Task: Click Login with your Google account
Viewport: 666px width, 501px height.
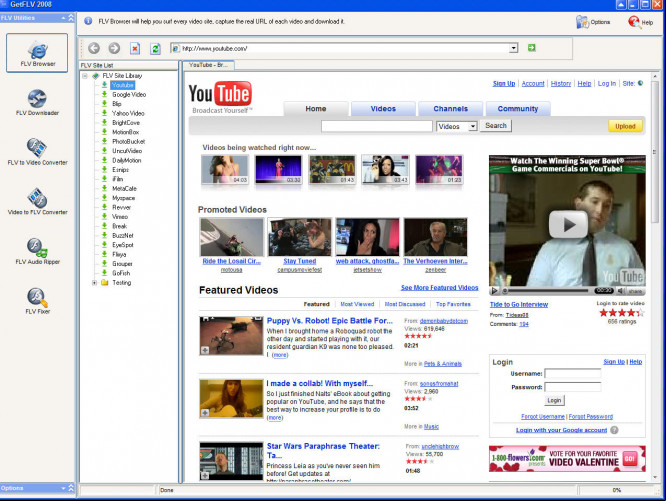Action: 561,430
